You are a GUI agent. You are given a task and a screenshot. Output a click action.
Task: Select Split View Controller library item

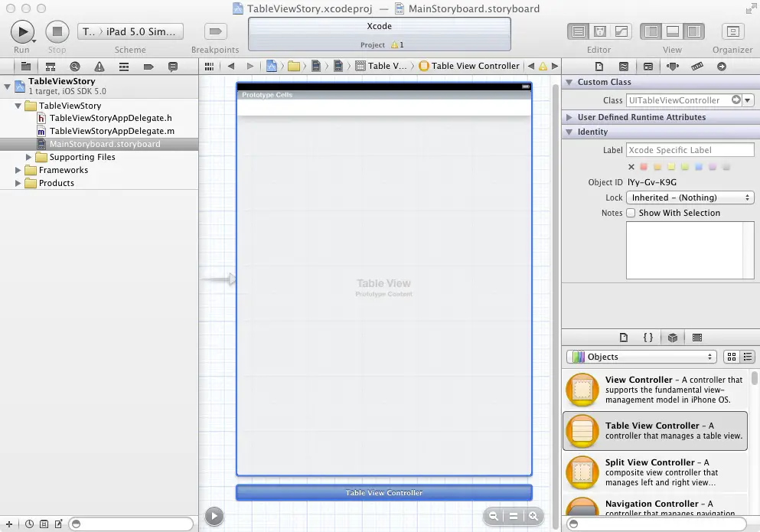click(654, 472)
